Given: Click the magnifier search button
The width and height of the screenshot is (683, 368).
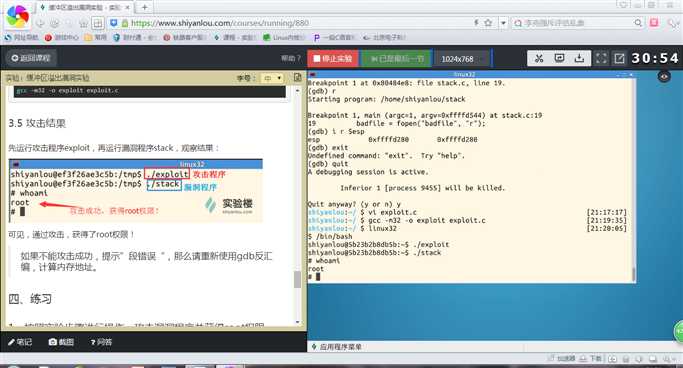Looking at the screenshot, I should point(638,23).
